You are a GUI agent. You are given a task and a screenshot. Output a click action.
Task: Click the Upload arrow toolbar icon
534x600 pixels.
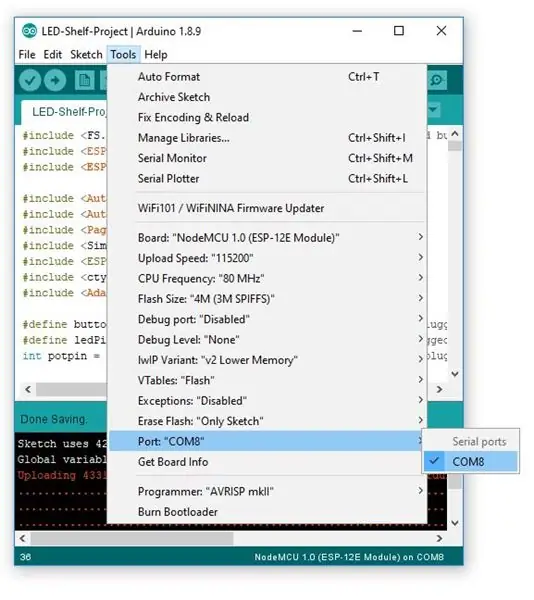tap(55, 80)
